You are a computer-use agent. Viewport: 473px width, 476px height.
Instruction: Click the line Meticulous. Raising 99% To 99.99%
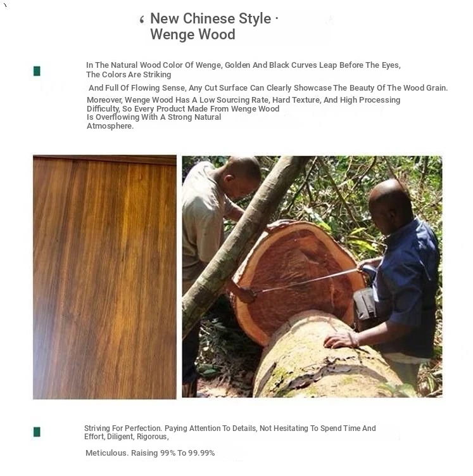coord(150,453)
